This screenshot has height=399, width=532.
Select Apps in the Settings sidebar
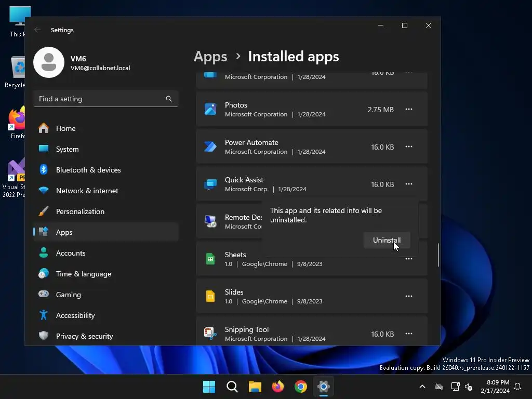(x=106, y=232)
